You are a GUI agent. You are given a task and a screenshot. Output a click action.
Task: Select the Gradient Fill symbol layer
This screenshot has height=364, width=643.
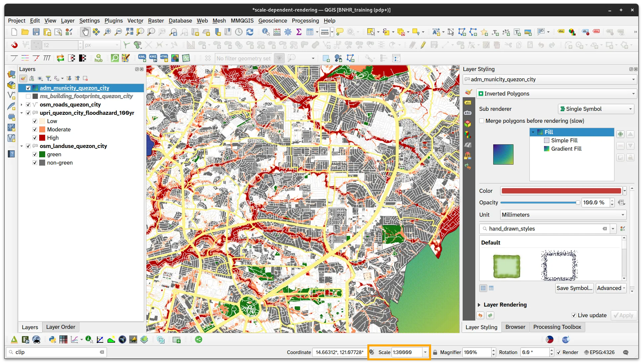tap(566, 149)
